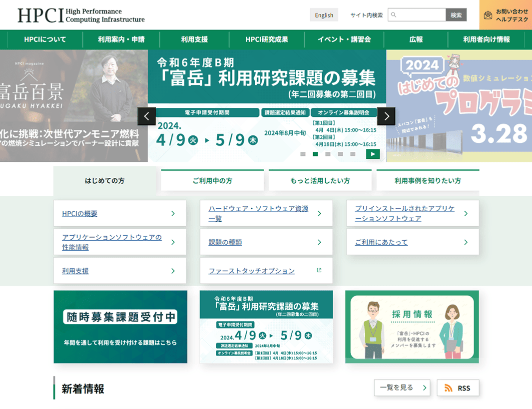
Task: Open the ご利用にあたって link
Action: pyautogui.click(x=381, y=242)
